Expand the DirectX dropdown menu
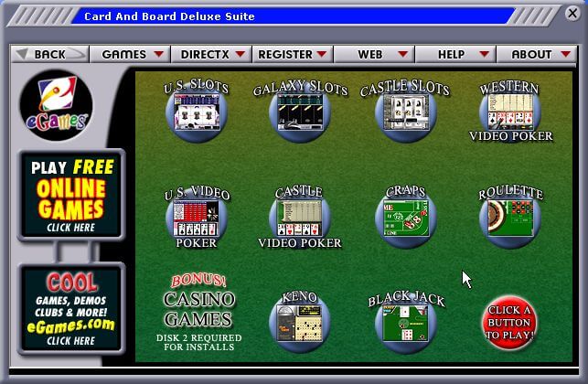Screen dimensions: 588x384 pyautogui.click(x=211, y=54)
